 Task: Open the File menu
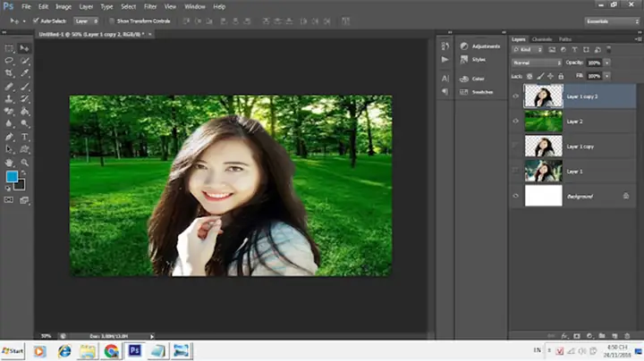26,6
